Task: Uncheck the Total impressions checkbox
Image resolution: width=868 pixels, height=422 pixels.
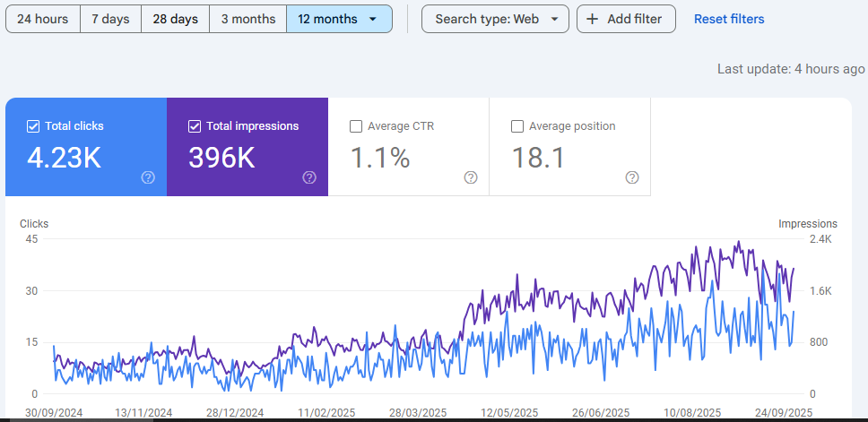Action: pos(195,126)
